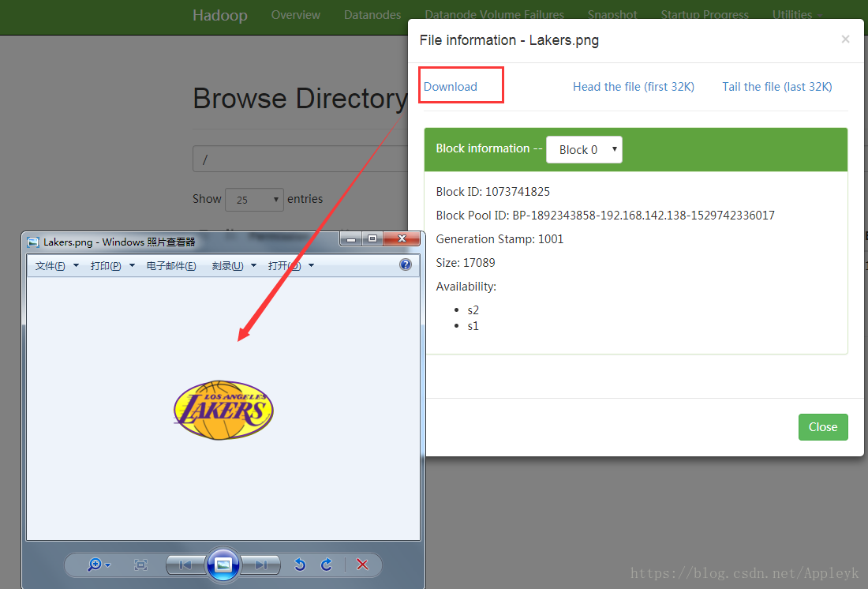Maximize the Lakers.png photo viewer window
Screen dimensions: 868x589
(x=372, y=238)
